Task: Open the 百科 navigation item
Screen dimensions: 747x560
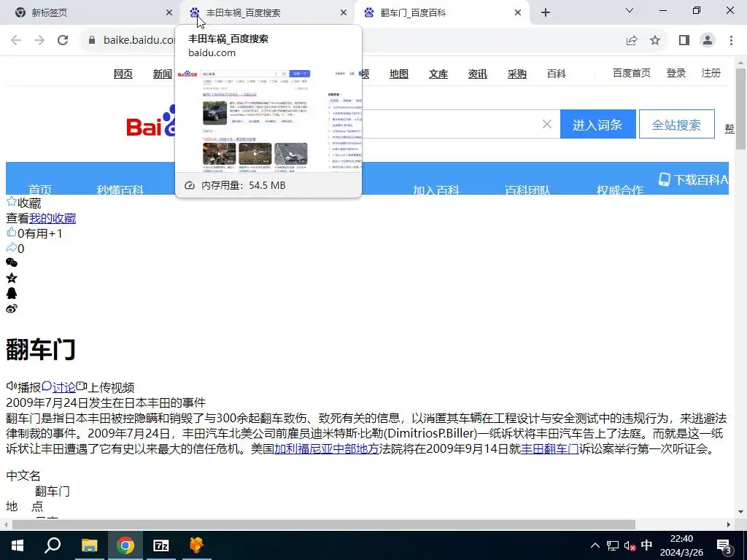Action: 557,74
